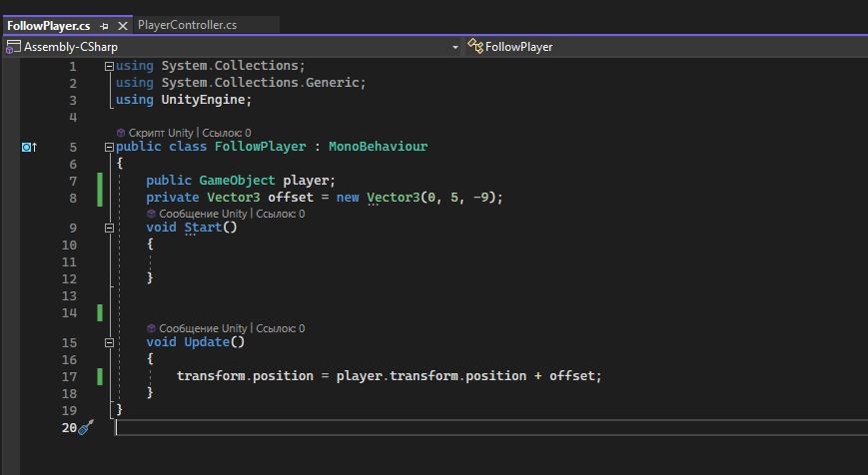Select the FollowPlayer.cs tab
Image resolution: width=868 pixels, height=475 pixels.
(x=49, y=26)
